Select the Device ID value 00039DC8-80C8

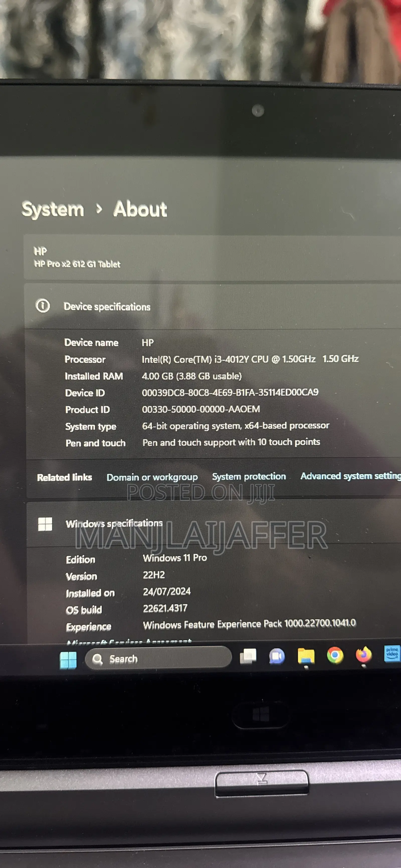tap(230, 393)
